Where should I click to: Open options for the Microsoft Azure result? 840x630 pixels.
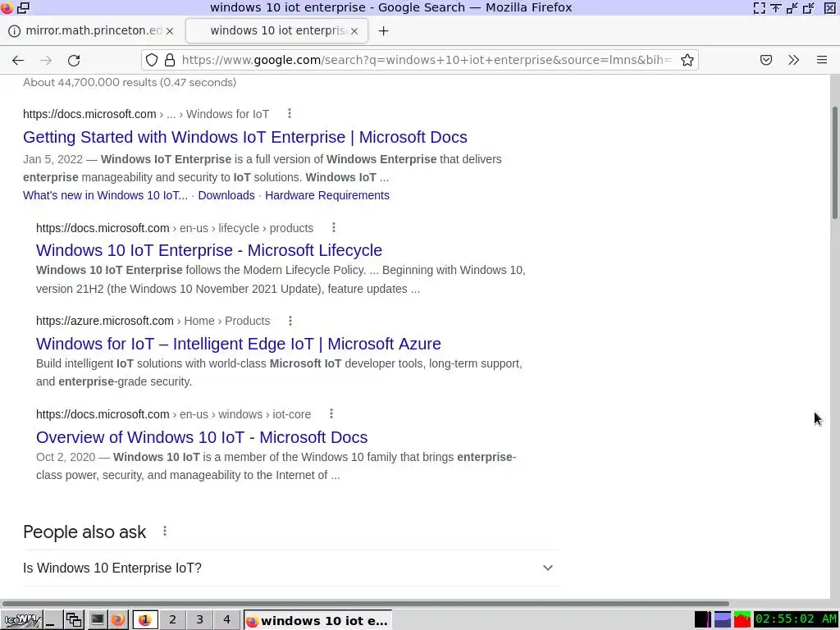point(290,321)
